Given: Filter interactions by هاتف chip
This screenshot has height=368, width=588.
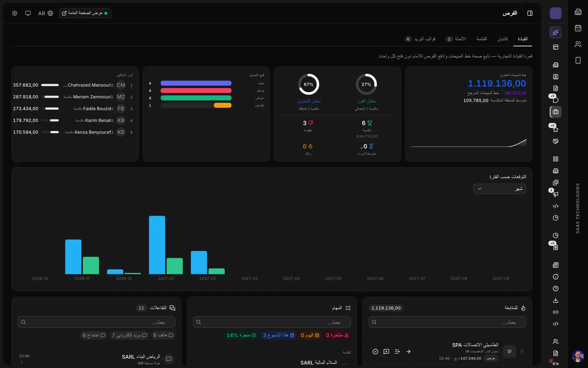Looking at the screenshot, I should coord(163,335).
